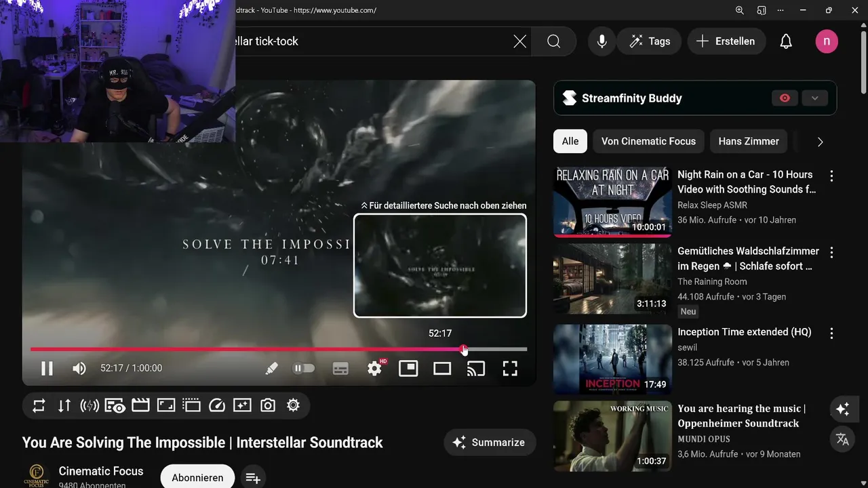Click the add-to-playlist icon beside Abonnieren

click(253, 478)
